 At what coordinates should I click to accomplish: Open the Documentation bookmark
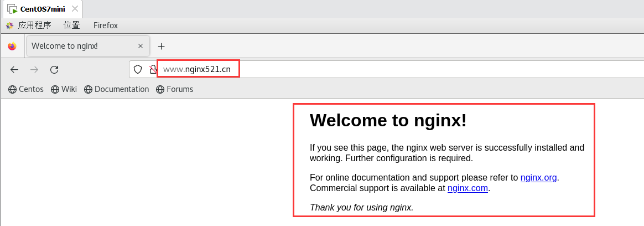click(x=117, y=89)
